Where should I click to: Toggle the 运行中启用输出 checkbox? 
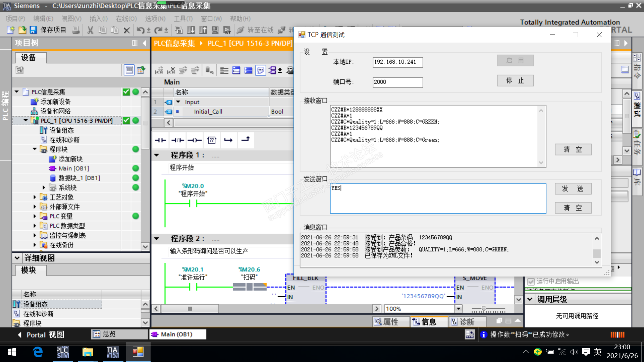coord(531,281)
